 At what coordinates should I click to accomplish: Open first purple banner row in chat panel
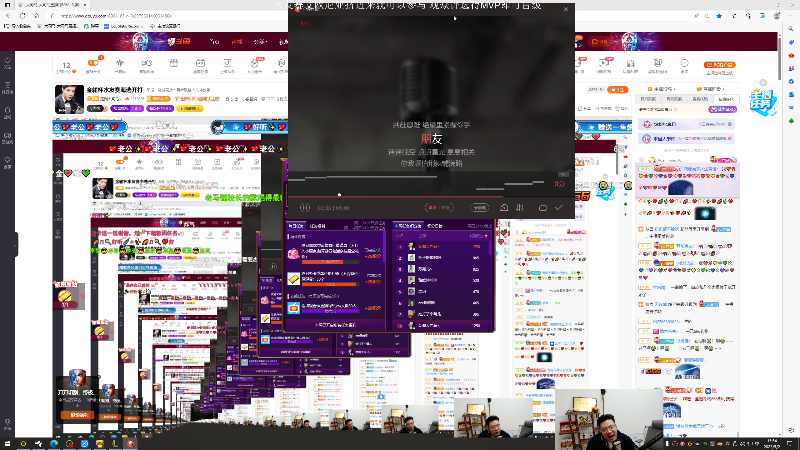coord(688,124)
